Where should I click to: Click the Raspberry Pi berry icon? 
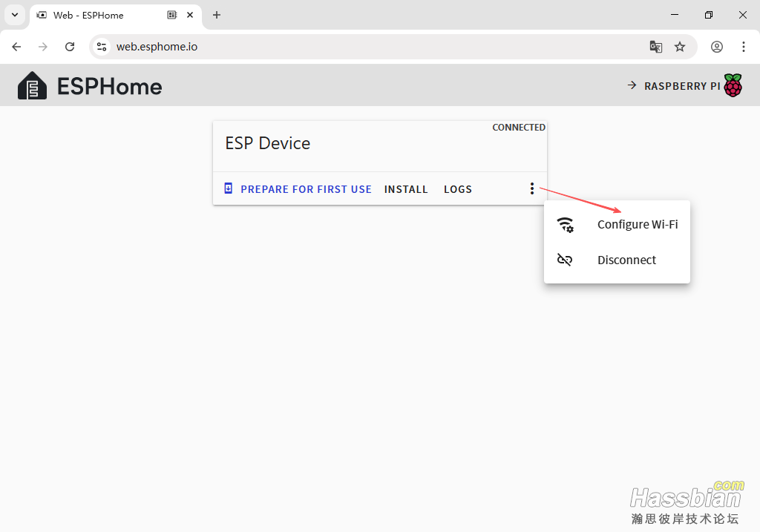[x=733, y=86]
